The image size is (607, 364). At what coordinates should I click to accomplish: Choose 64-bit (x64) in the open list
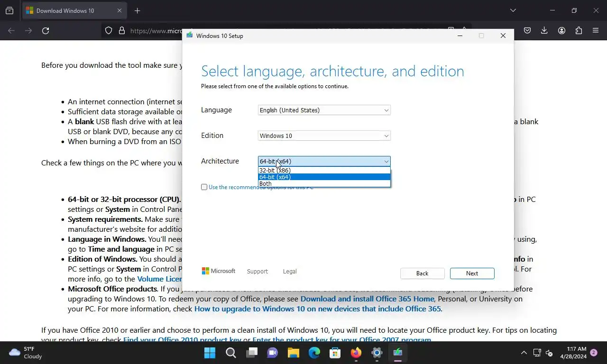click(324, 177)
